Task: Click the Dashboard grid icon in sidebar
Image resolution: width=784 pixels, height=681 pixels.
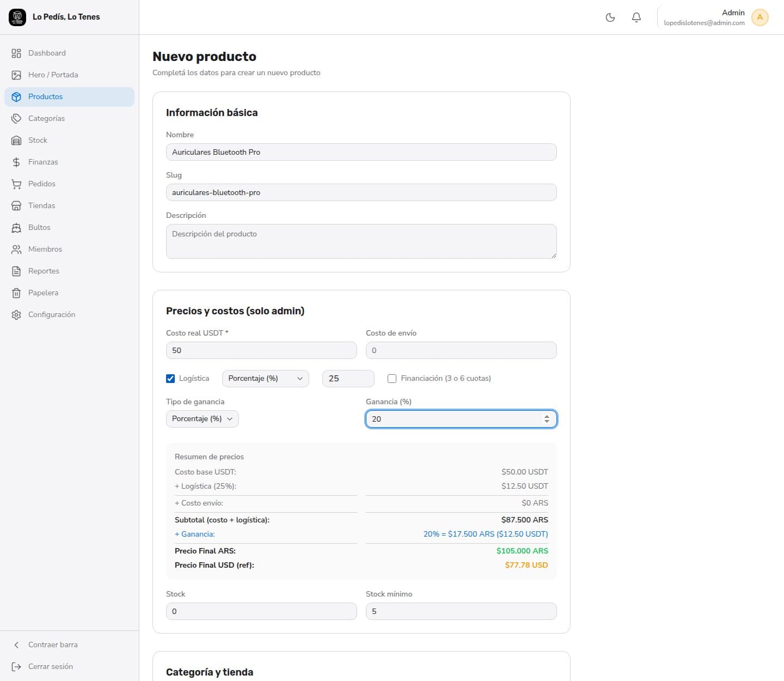Action: click(x=16, y=53)
